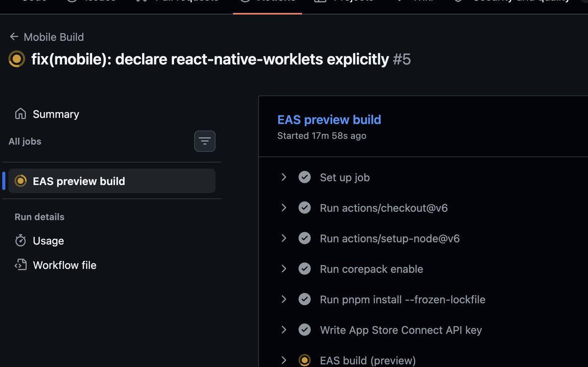Click the Summary home icon
Screen dimensions: 588x367
point(21,114)
